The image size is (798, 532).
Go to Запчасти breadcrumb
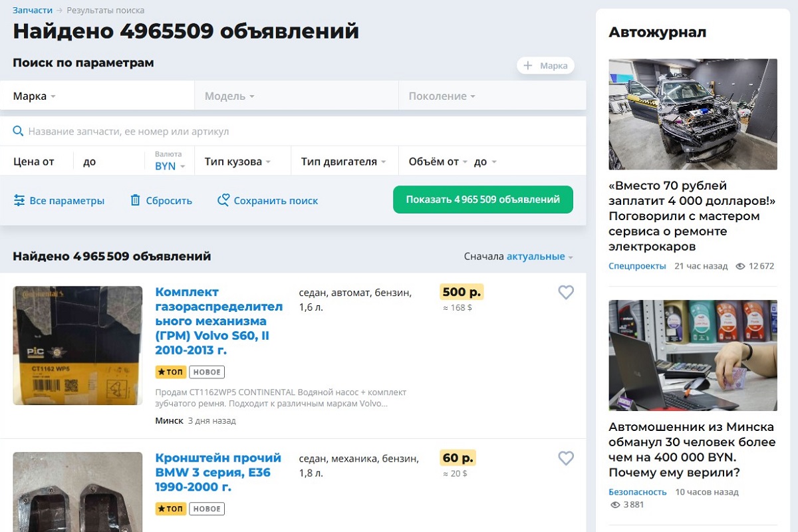(x=33, y=10)
